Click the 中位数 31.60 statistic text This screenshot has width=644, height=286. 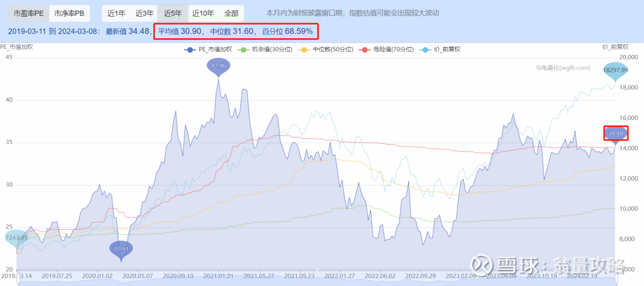click(x=232, y=31)
